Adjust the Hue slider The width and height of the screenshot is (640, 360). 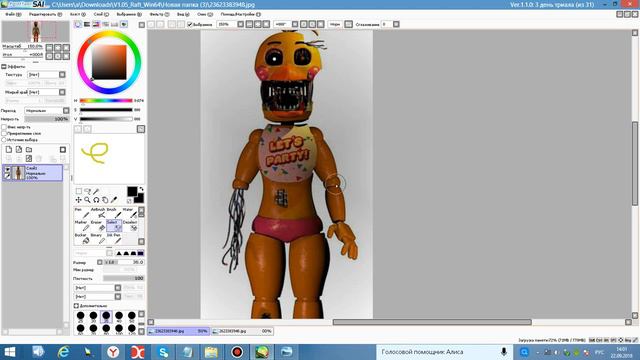tap(106, 100)
